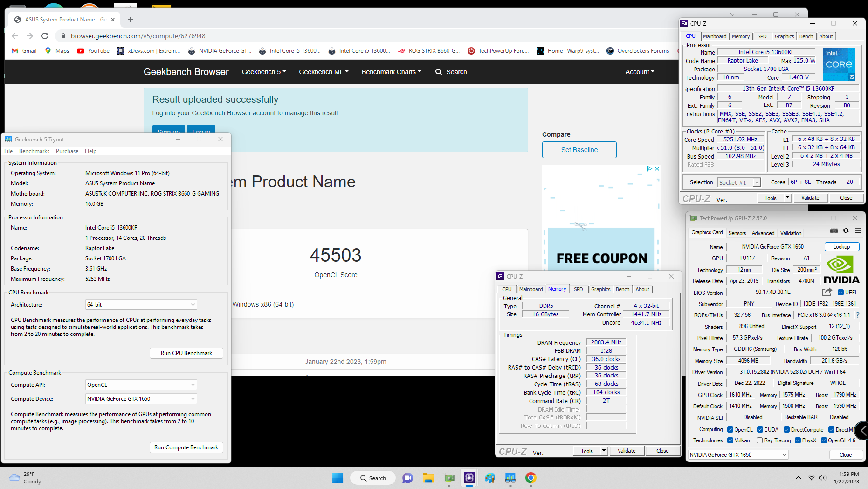Open the Sensors tab in GPU-Z
This screenshot has width=868, height=489.
click(x=737, y=233)
